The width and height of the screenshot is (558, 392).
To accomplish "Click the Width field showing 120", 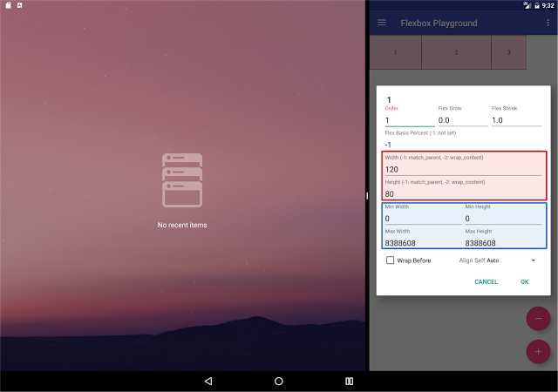I will [463, 169].
